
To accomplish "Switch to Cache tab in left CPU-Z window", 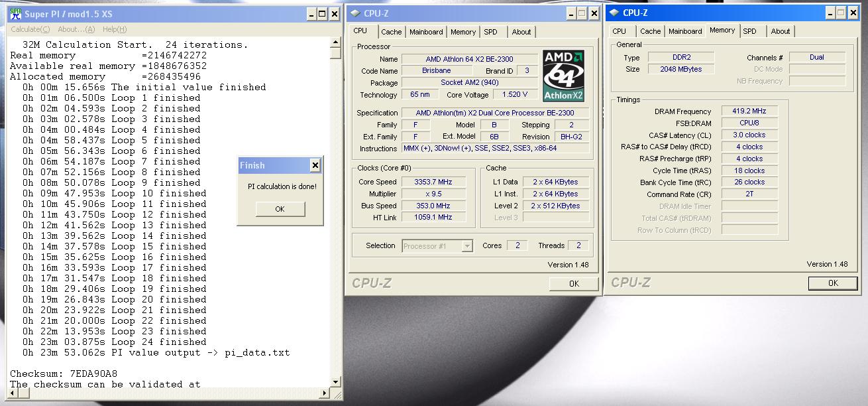I will click(x=391, y=32).
